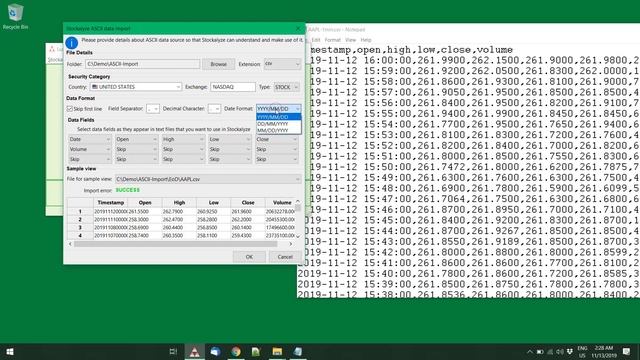
Task: Open the Volume data field dropdown
Action: [x=89, y=149]
